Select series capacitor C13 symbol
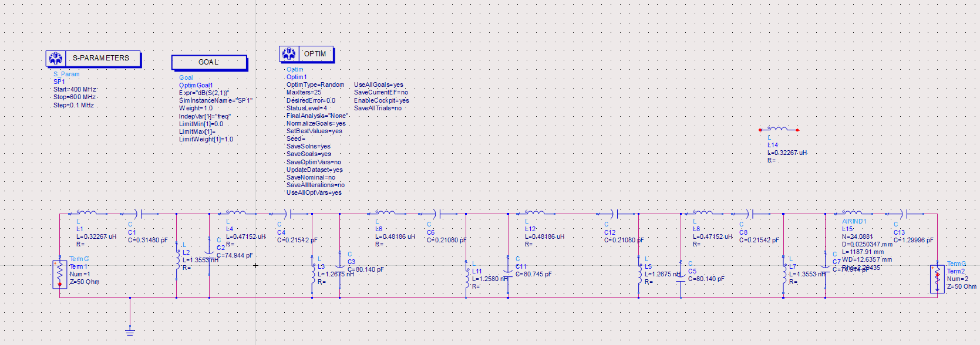The height and width of the screenshot is (345, 980). pyautogui.click(x=904, y=214)
